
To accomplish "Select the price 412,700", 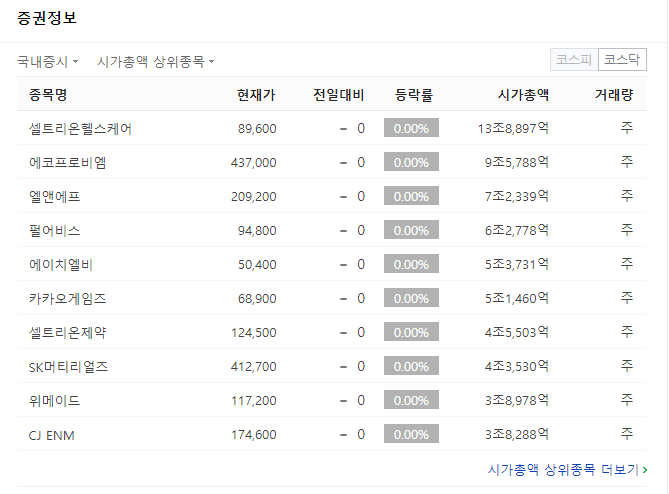I will point(253,367).
